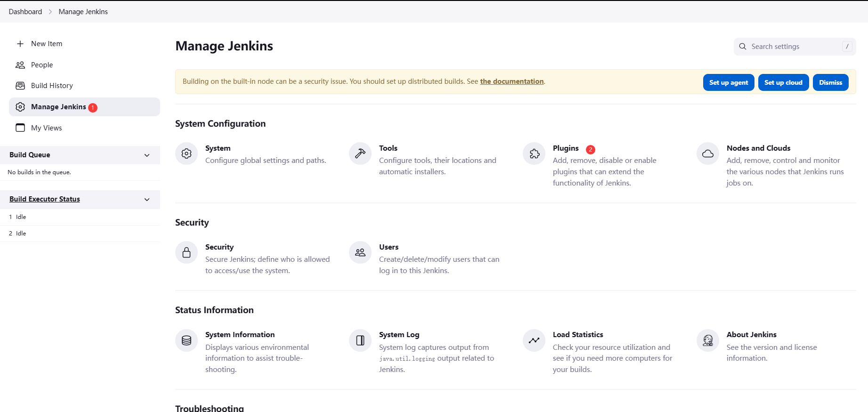868x412 pixels.
Task: Open the Security settings title
Action: [x=219, y=247]
